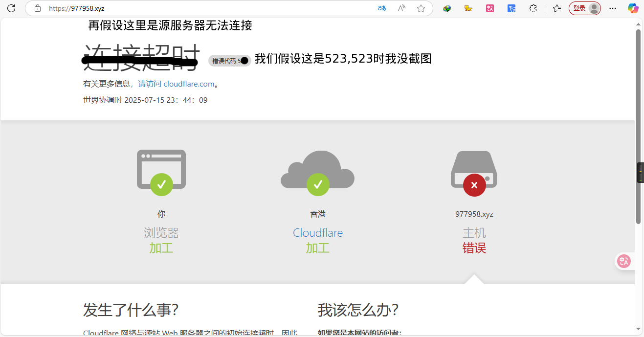Open the Copilot sidebar icon
Viewport: 644px width, 337px height.
[633, 8]
